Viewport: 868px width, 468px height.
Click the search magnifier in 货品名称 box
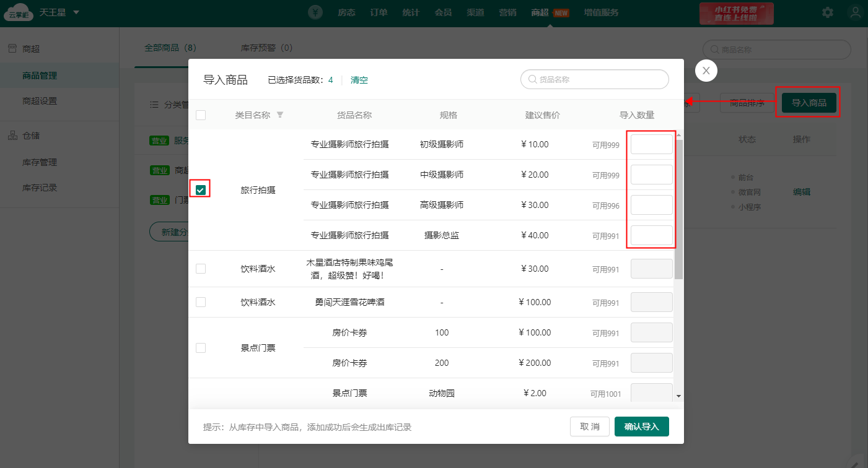click(532, 80)
